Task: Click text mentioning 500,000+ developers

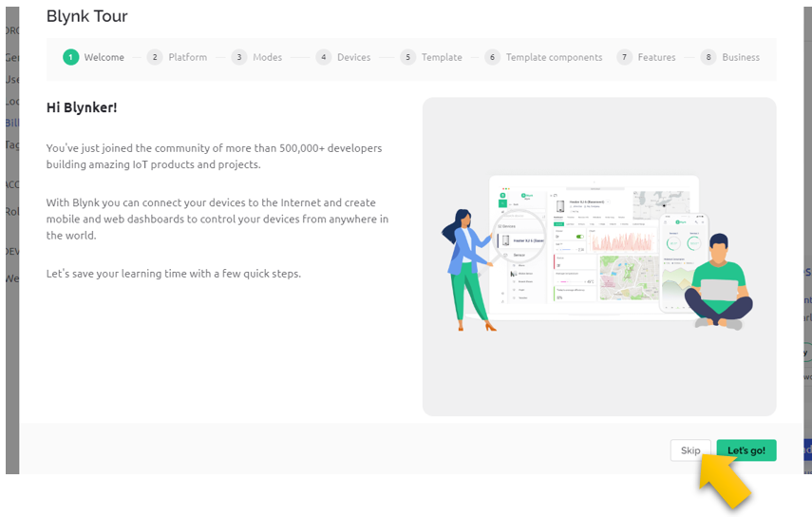Action: click(214, 156)
